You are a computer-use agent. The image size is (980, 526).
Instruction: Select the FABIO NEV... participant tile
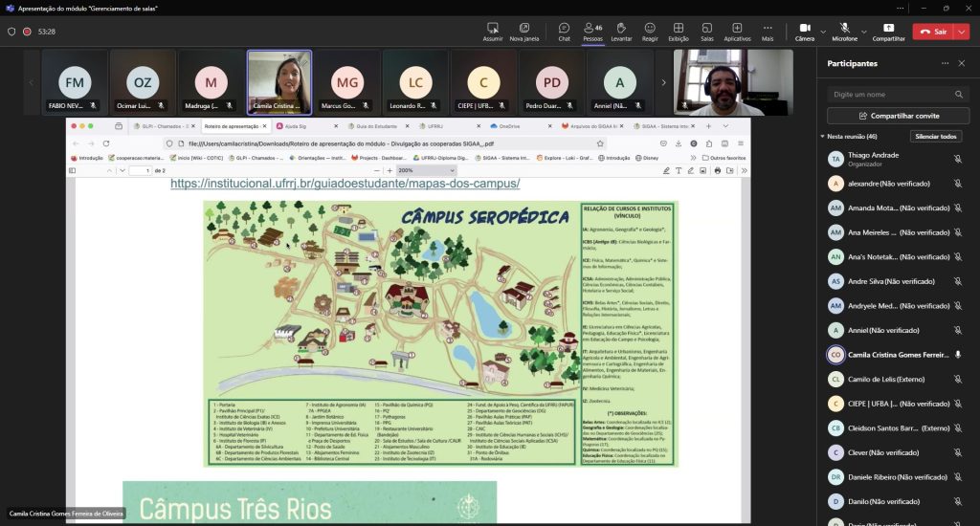click(75, 82)
